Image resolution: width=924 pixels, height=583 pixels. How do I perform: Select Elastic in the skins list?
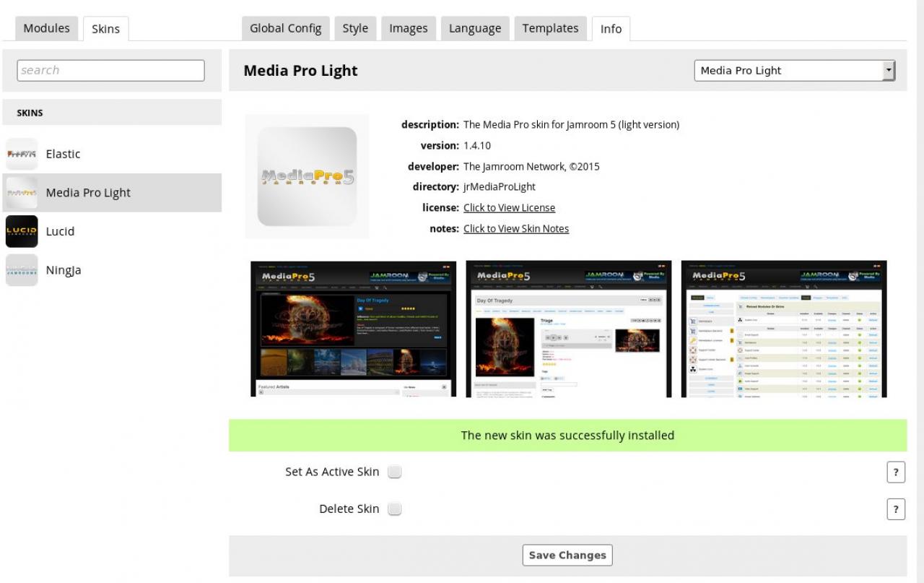point(112,154)
